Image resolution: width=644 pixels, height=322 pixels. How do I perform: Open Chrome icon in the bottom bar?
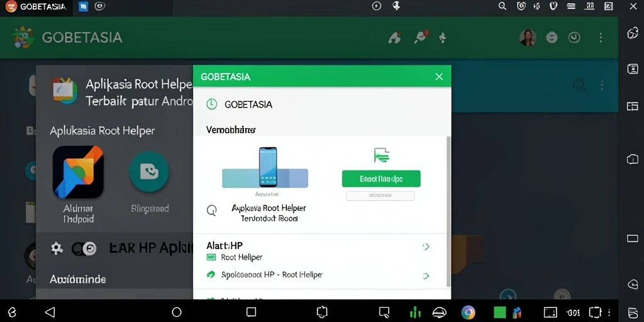tap(468, 313)
